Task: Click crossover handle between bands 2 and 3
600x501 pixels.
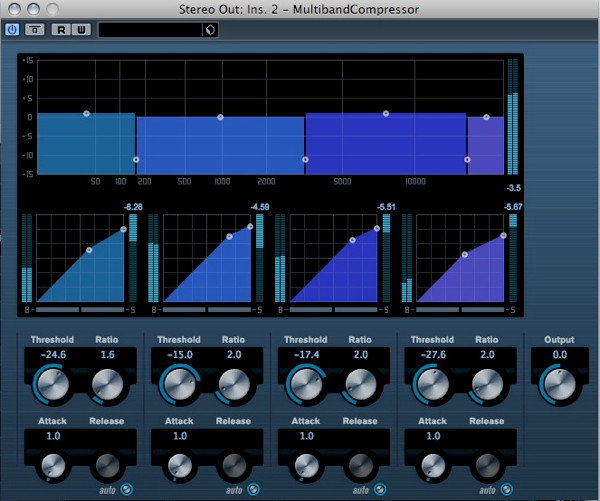Action: 305,160
